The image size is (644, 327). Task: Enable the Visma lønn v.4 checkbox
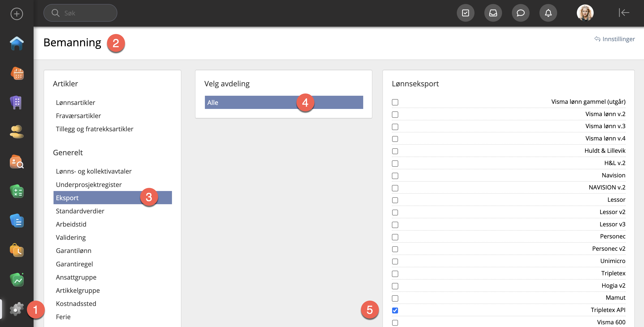395,139
